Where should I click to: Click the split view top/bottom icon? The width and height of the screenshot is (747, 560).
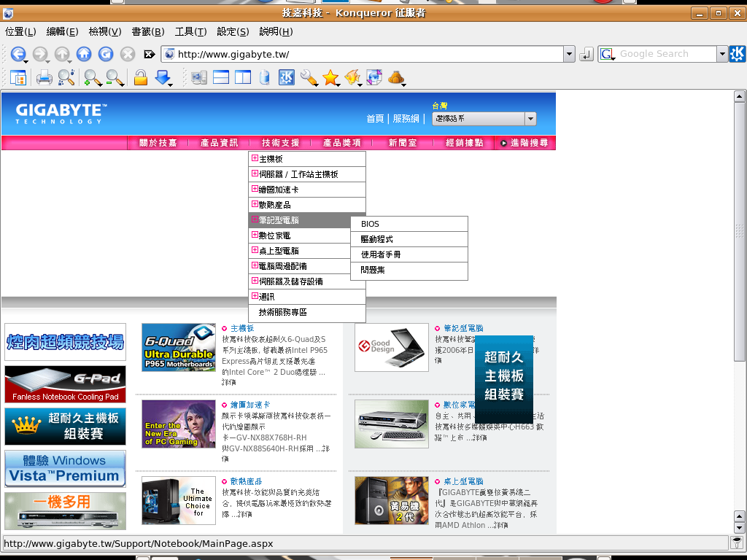pyautogui.click(x=220, y=77)
